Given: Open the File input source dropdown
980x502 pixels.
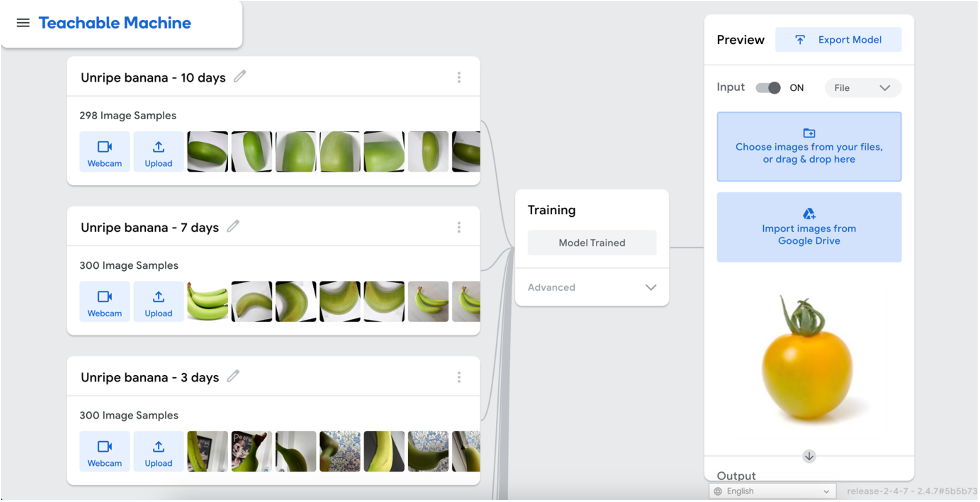Looking at the screenshot, I should pyautogui.click(x=862, y=88).
